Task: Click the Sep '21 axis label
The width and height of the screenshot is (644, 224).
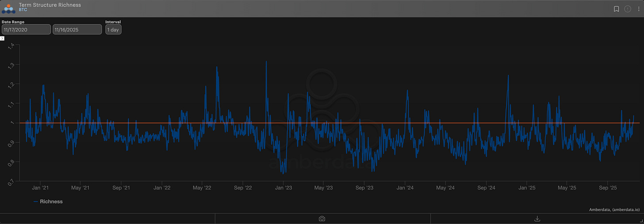Action: click(121, 188)
